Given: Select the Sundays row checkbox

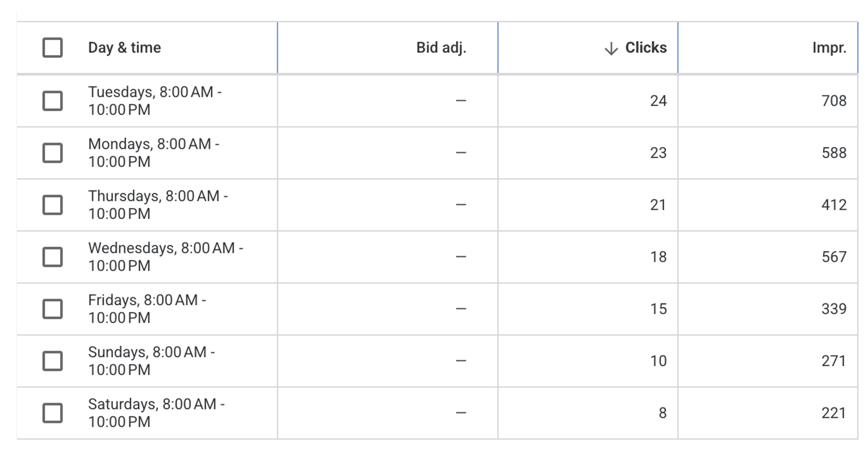Looking at the screenshot, I should point(52,360).
